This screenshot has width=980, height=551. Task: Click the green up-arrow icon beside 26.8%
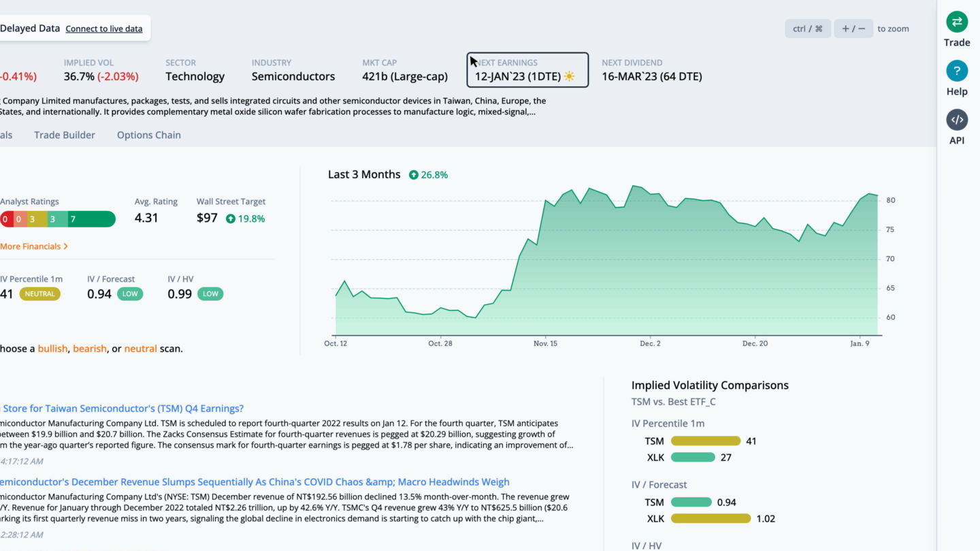pyautogui.click(x=414, y=175)
